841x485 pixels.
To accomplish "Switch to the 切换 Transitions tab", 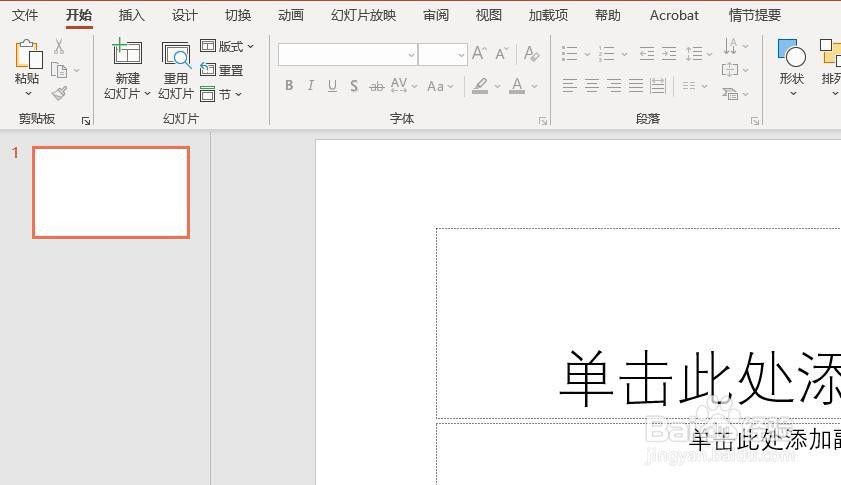I will pyautogui.click(x=238, y=15).
